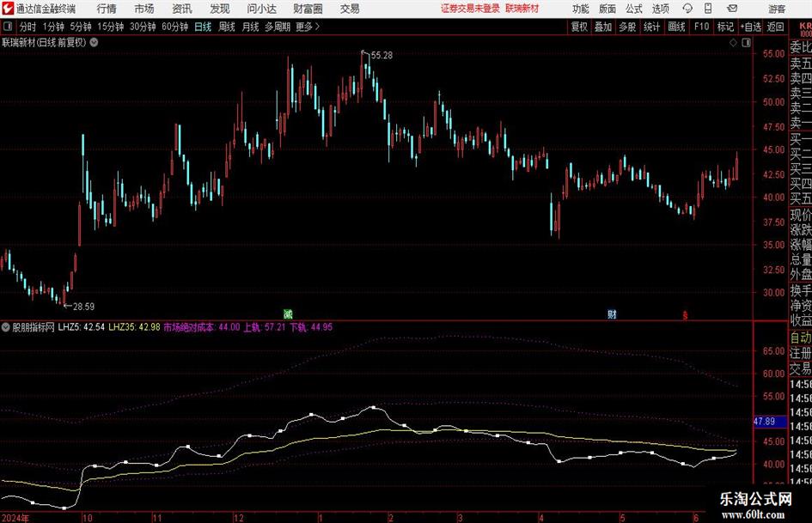
Task: Switch to 5分钟 period tab
Action: (x=81, y=27)
